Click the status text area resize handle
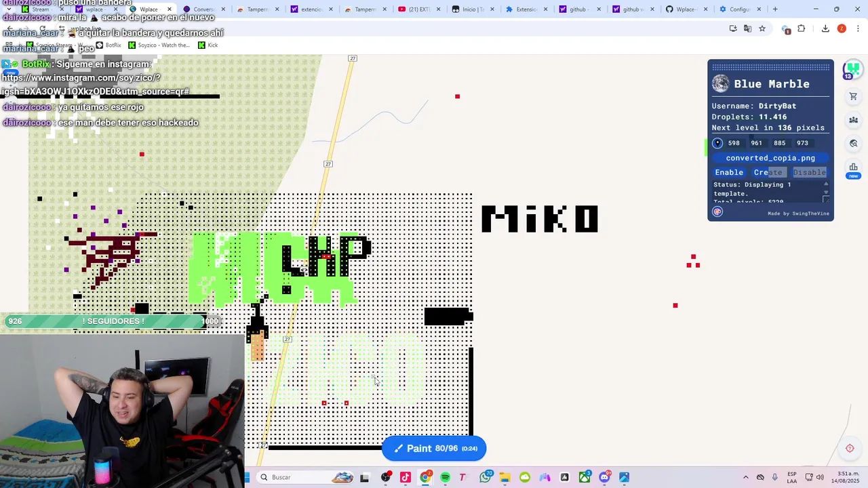The image size is (868, 488). [826, 199]
